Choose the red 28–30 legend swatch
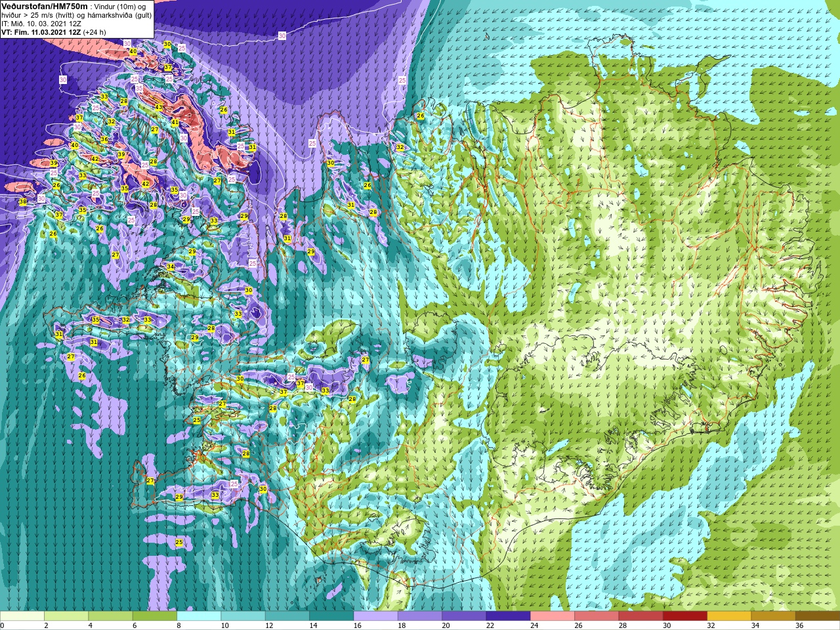 640,616
